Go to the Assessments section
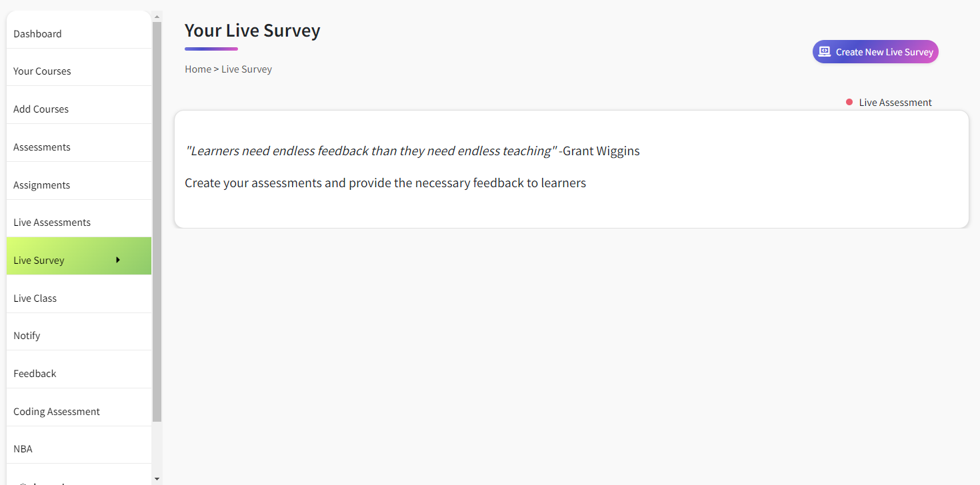The image size is (980, 485). point(42,147)
